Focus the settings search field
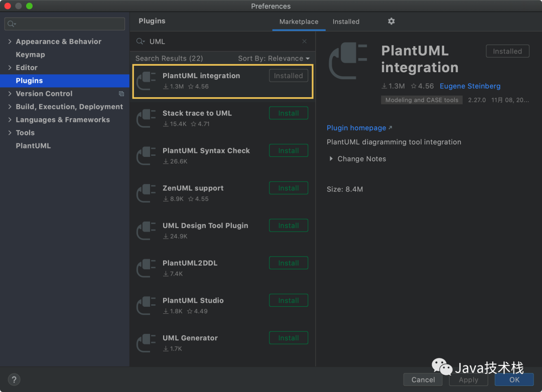Screen dimensions: 542x392 click(65, 24)
